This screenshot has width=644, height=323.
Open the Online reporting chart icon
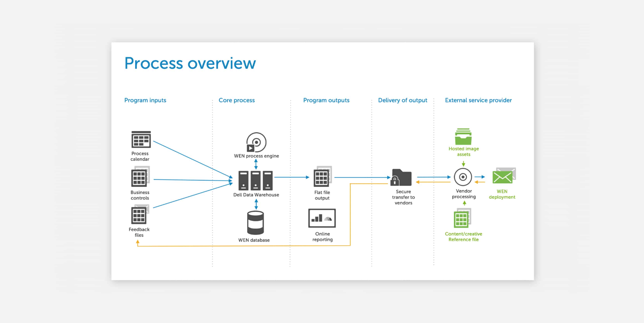(x=322, y=218)
